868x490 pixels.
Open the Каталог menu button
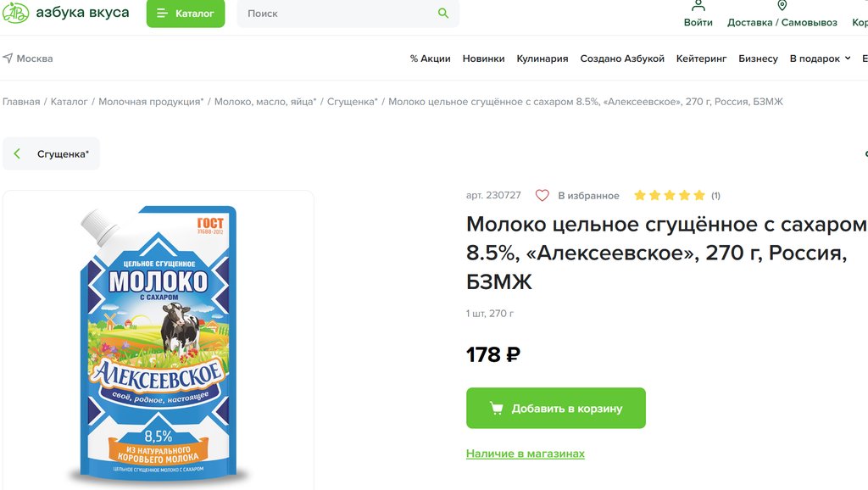(186, 14)
